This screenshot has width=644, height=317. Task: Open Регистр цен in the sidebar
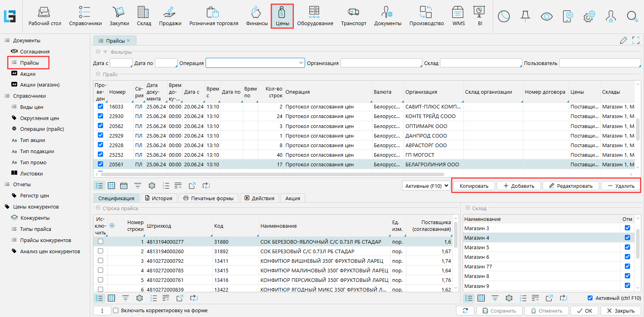click(x=34, y=196)
